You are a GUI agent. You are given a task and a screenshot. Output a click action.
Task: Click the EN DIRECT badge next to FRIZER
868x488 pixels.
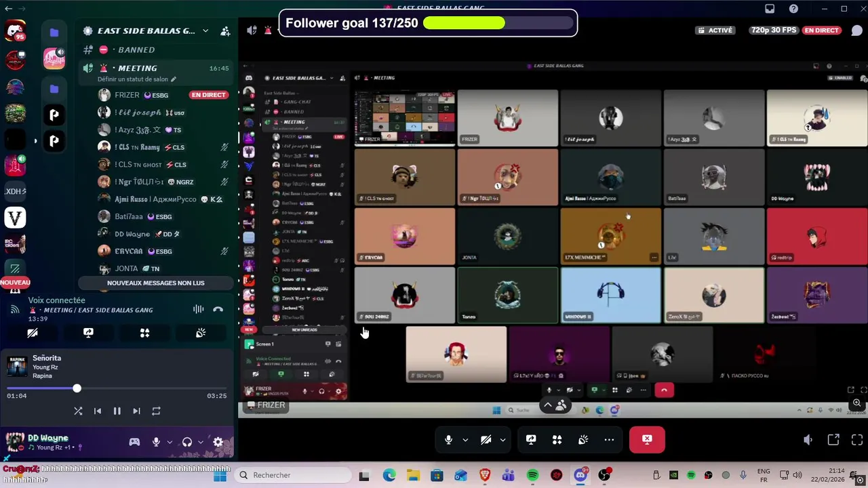click(208, 95)
